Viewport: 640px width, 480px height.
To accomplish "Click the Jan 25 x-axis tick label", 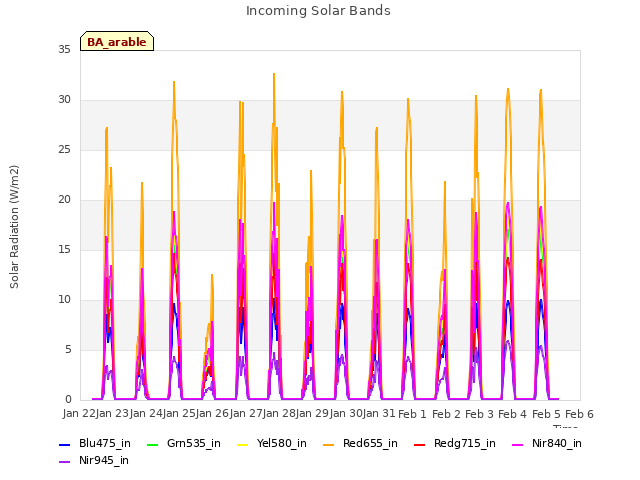I will [179, 414].
